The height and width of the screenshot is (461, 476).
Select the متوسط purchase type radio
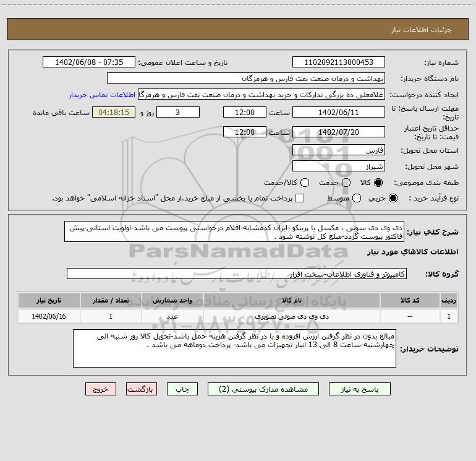click(357, 198)
